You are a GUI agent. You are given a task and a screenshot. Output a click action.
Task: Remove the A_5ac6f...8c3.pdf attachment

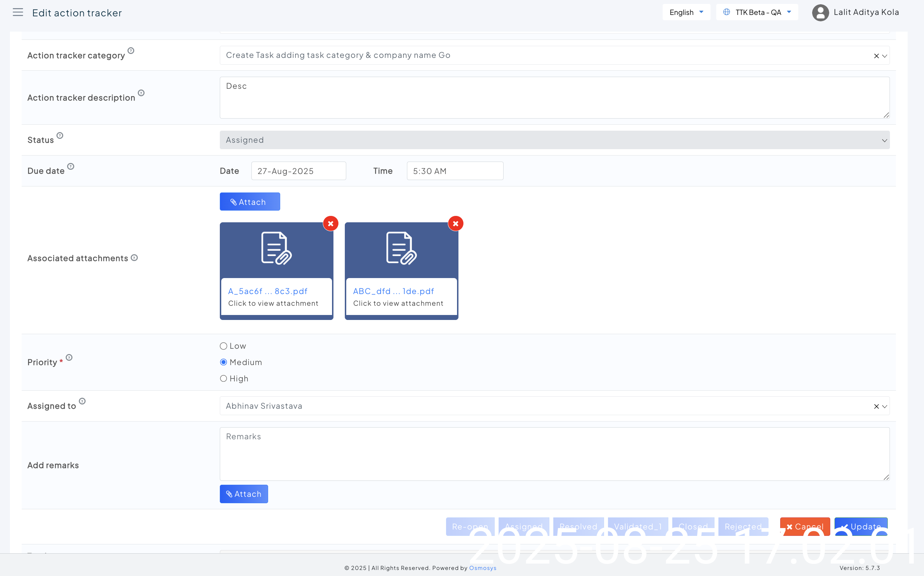pos(331,224)
